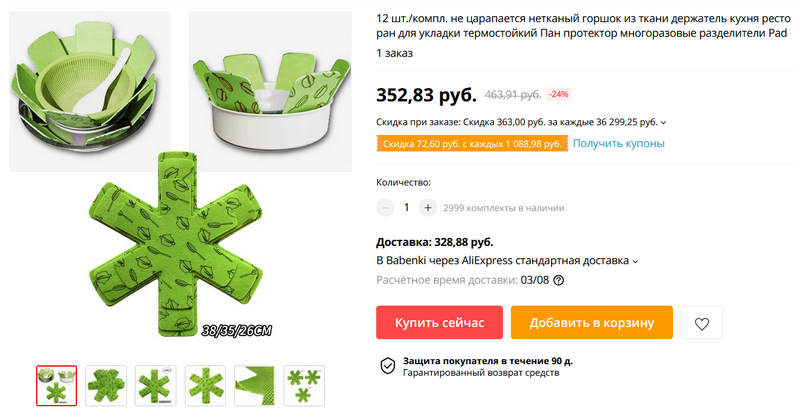Add item to wishlist with heart icon

(702, 323)
